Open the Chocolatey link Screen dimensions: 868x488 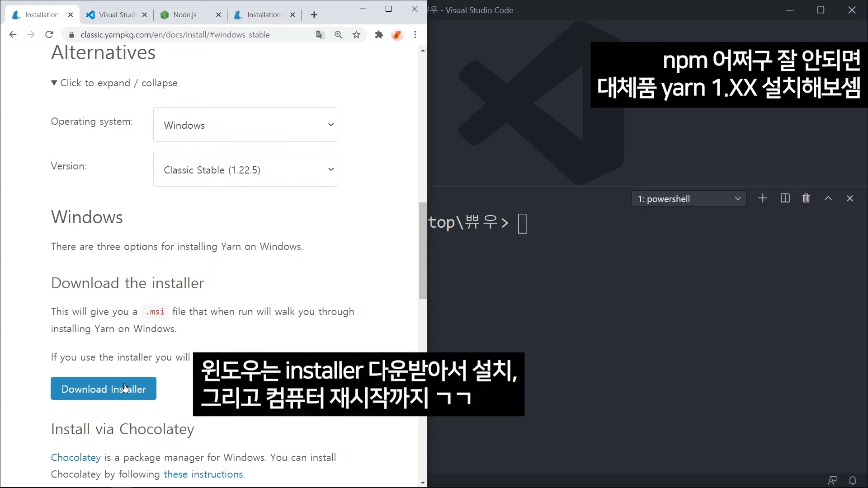[x=75, y=457]
